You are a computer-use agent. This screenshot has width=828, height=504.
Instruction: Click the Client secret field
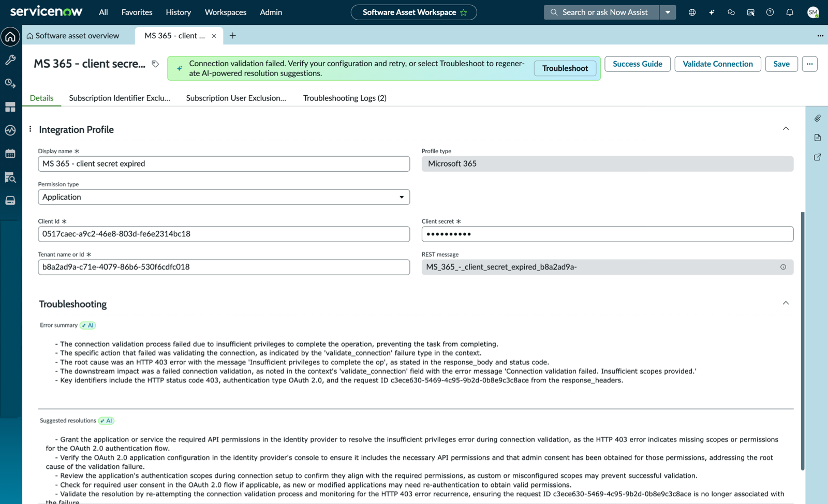pos(608,234)
